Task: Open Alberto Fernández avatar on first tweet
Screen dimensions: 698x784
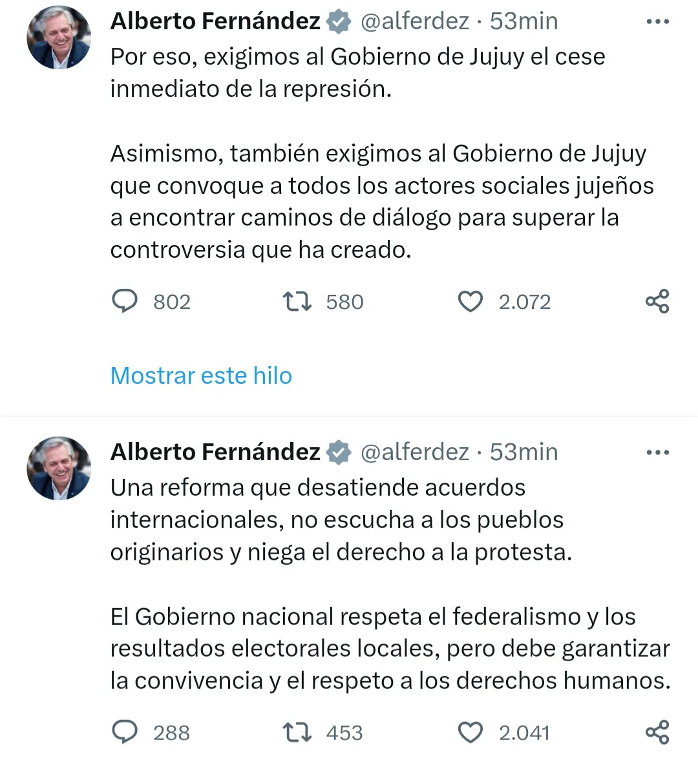Action: pos(59,37)
